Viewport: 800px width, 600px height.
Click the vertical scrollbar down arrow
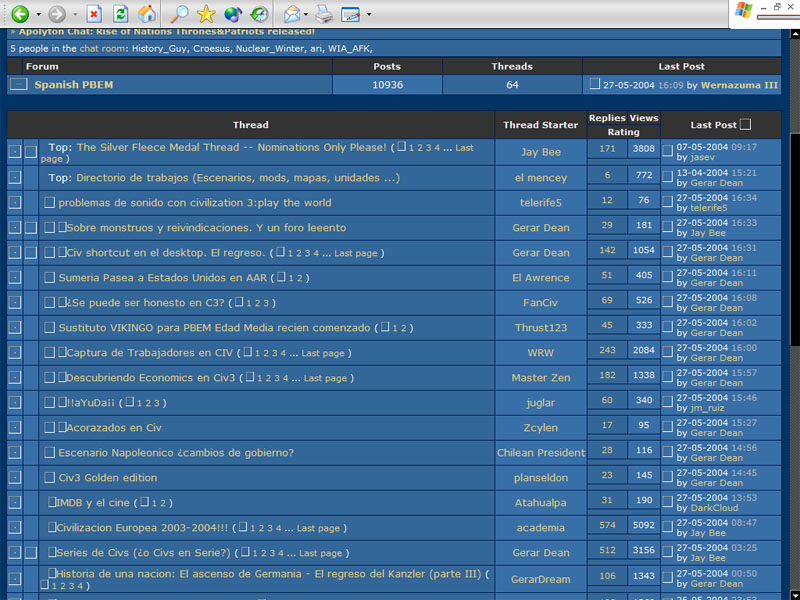tap(794, 594)
